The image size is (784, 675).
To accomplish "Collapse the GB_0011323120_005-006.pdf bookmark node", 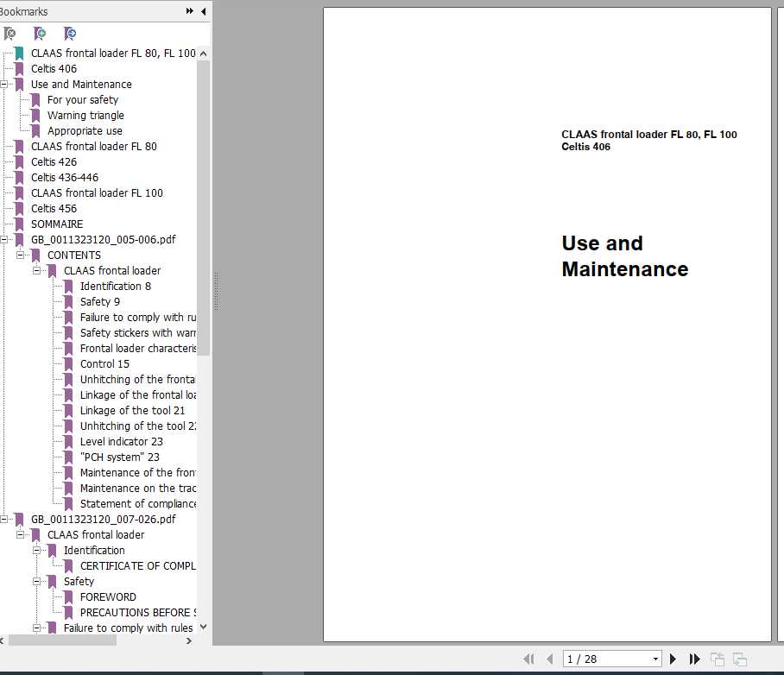I will (4, 240).
